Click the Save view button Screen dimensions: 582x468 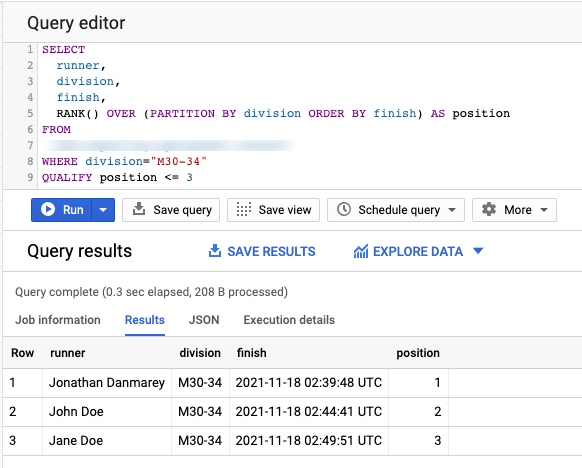tap(273, 210)
